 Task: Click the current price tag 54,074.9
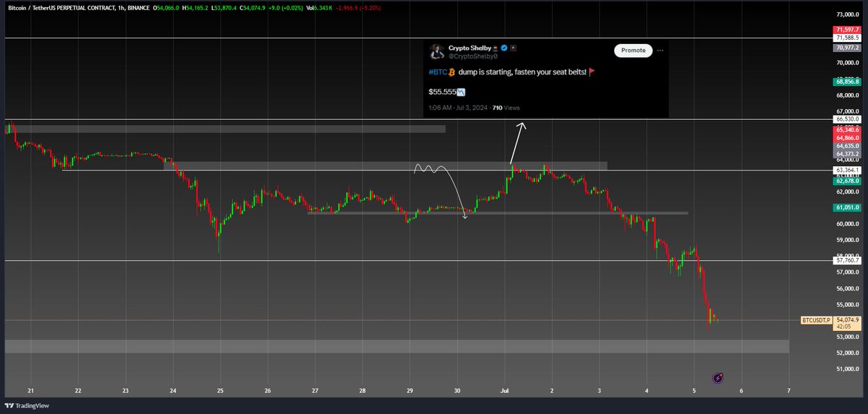tap(847, 319)
